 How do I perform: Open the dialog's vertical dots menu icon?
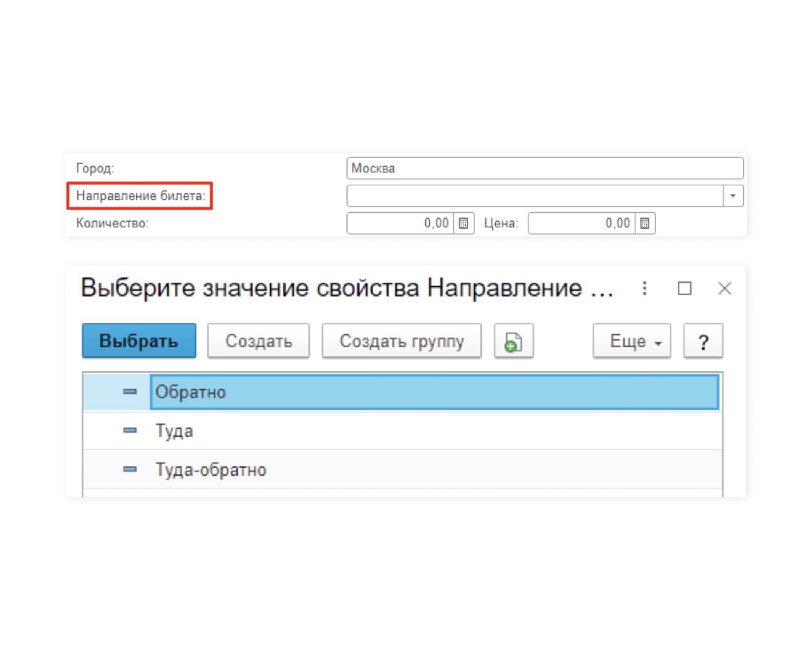click(x=645, y=288)
